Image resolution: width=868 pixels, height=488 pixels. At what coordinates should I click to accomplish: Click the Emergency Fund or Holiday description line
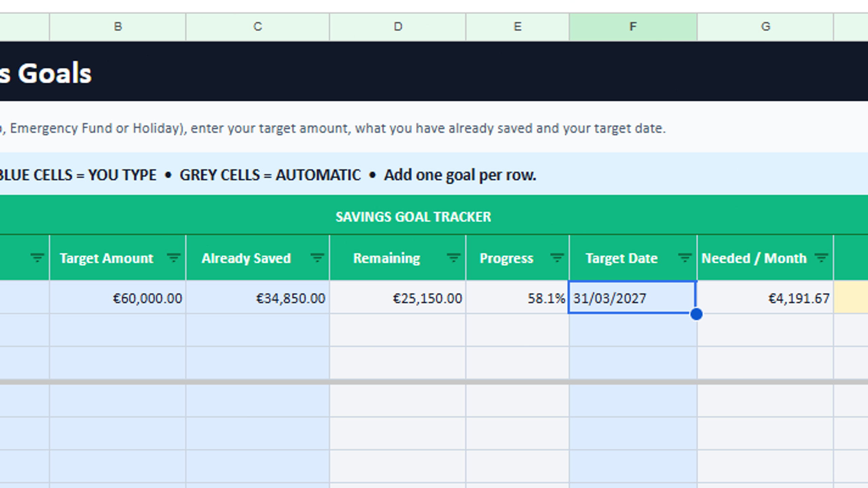[x=333, y=128]
